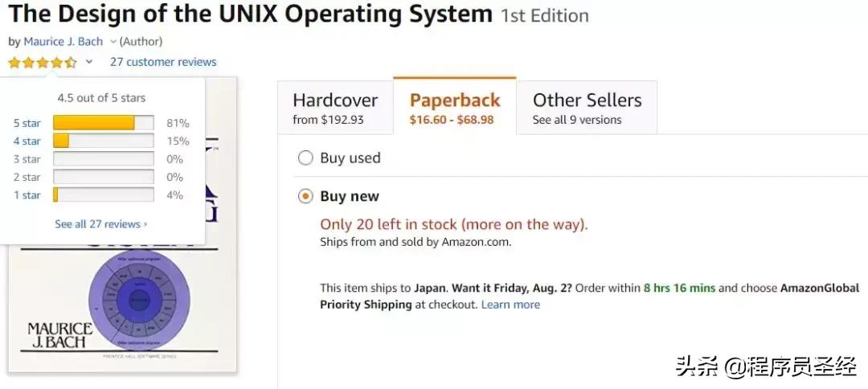Viewport: 868px width, 389px height.
Task: Click Learn more about Priority Shipping
Action: [x=510, y=305]
